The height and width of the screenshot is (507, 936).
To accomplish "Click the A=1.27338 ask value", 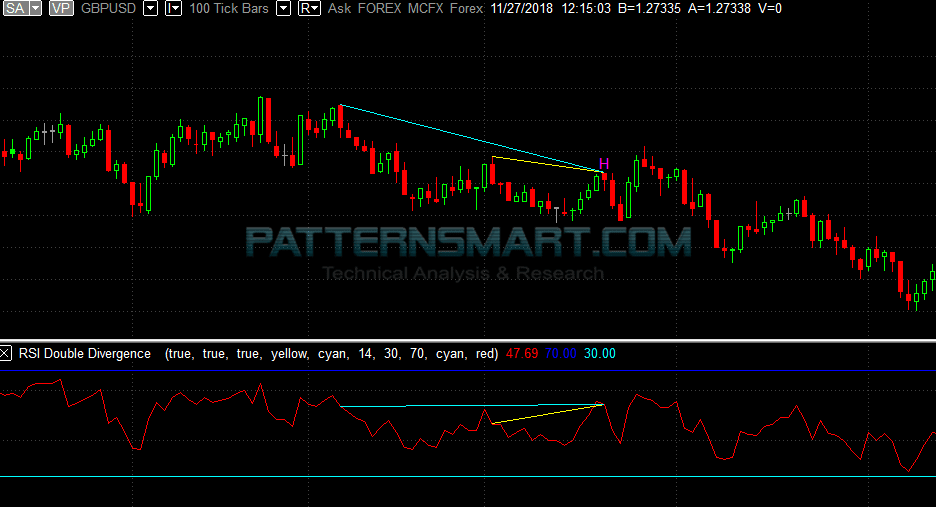I will (719, 8).
